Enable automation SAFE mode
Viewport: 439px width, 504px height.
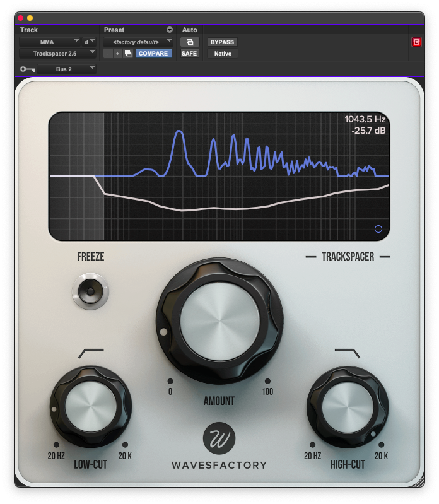click(x=189, y=54)
